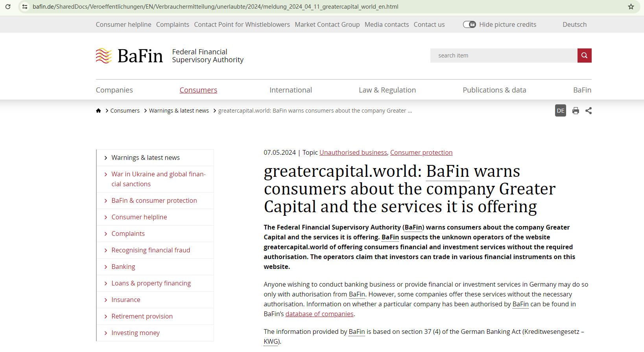Switch to German via DE icon
The height and width of the screenshot is (352, 644).
tap(560, 111)
